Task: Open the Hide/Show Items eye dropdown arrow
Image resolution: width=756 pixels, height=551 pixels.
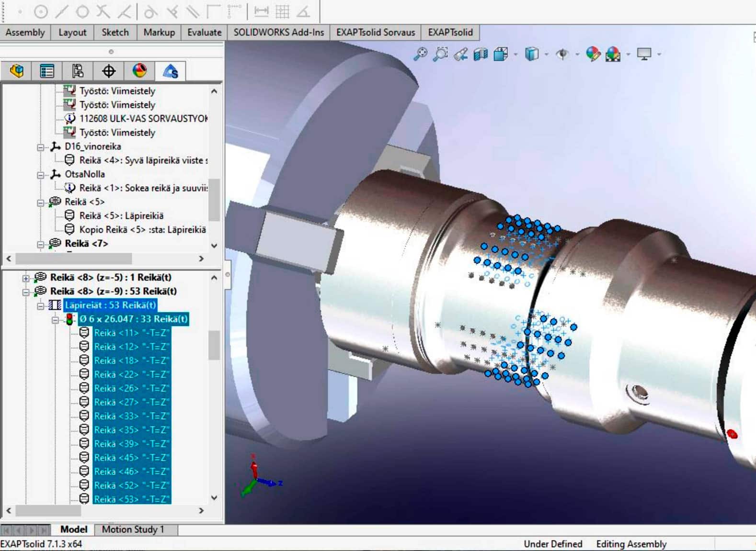Action: pos(577,55)
